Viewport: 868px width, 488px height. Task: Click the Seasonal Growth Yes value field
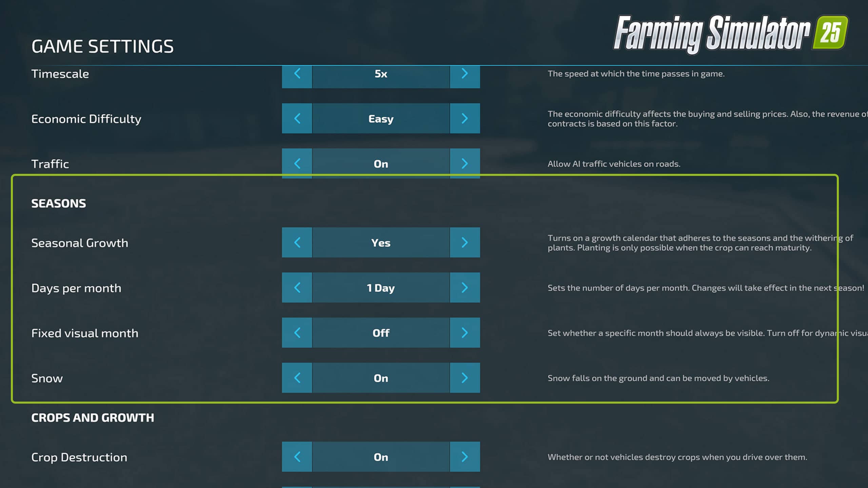(381, 242)
